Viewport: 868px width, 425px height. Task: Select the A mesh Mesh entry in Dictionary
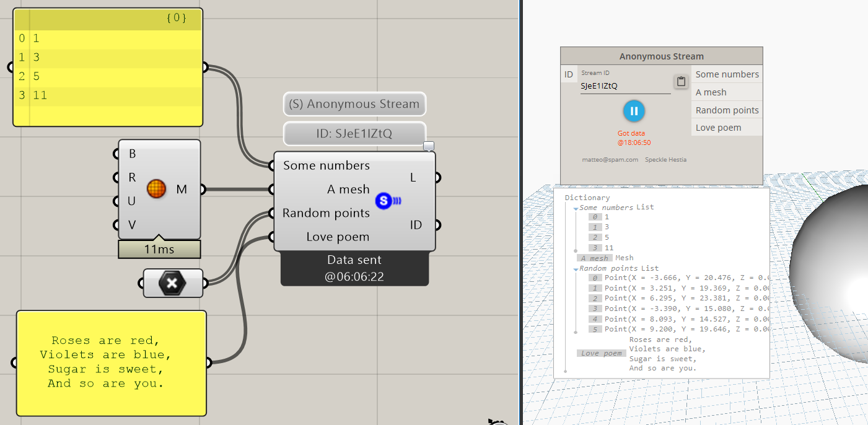click(605, 258)
